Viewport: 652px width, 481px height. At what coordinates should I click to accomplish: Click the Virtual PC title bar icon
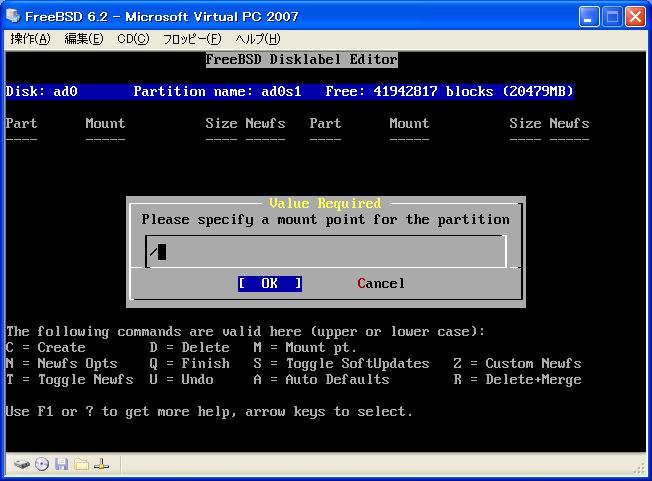(x=13, y=16)
